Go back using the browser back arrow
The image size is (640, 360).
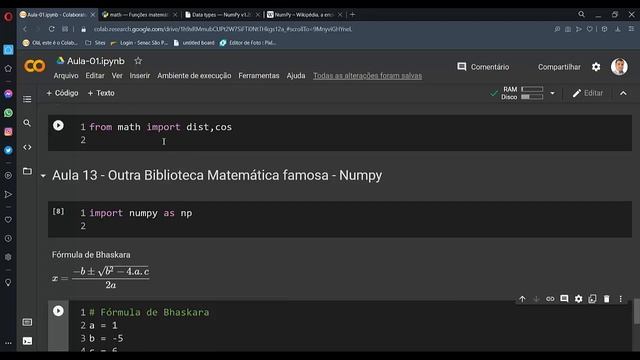point(25,29)
